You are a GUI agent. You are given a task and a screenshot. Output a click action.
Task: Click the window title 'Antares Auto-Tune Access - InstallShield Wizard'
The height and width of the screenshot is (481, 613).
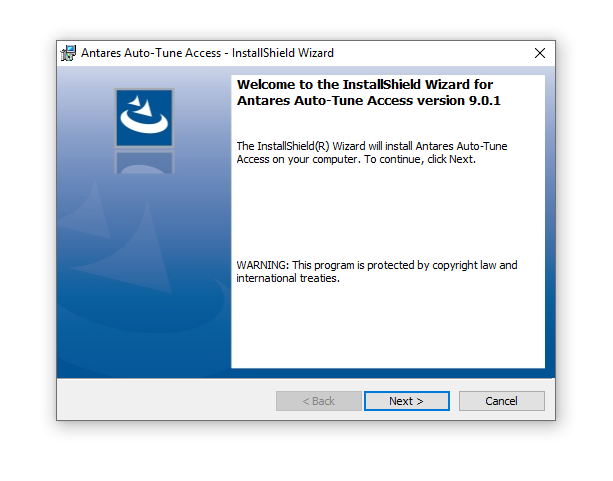pyautogui.click(x=207, y=53)
